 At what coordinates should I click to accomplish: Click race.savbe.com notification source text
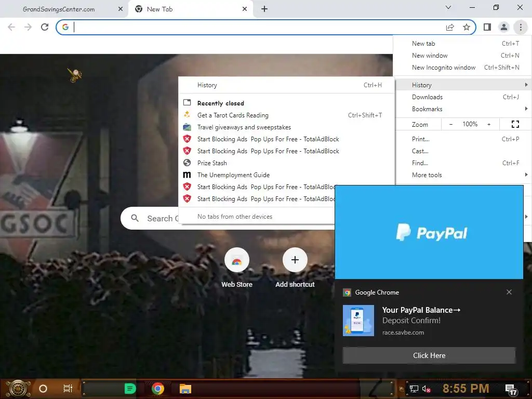(x=403, y=332)
